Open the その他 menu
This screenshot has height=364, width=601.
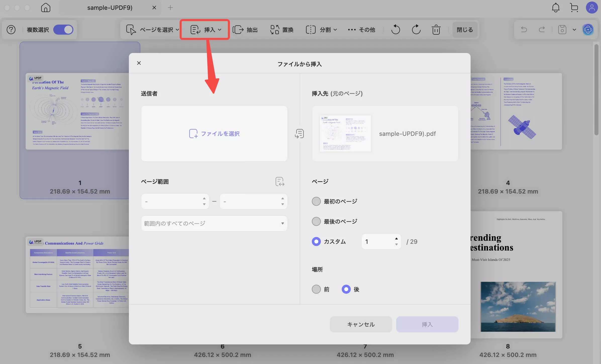coord(361,29)
